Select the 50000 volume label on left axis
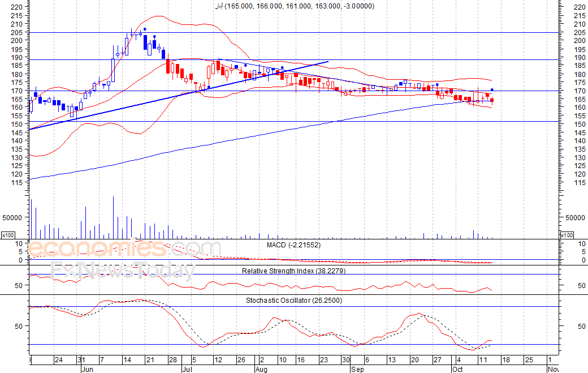 (12, 218)
